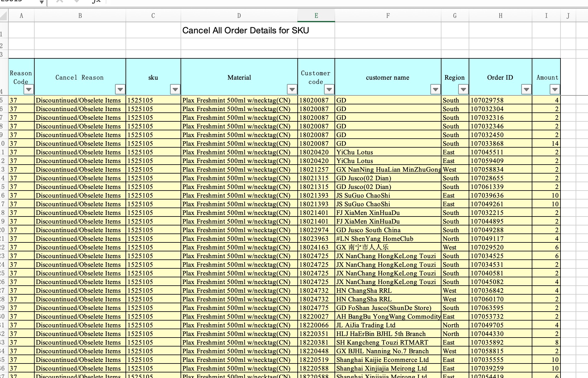Click the fx insert function icon
588x378 pixels.
tap(96, 2)
